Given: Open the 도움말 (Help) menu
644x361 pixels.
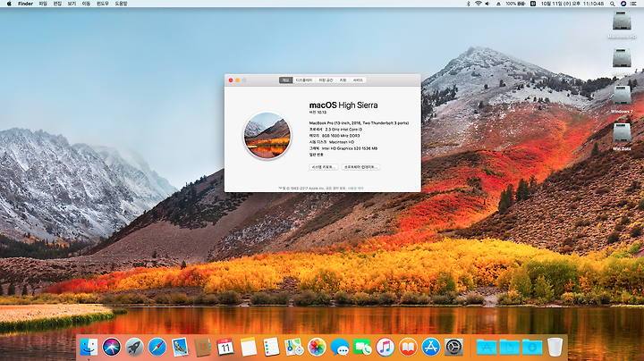Looking at the screenshot, I should (121, 4).
